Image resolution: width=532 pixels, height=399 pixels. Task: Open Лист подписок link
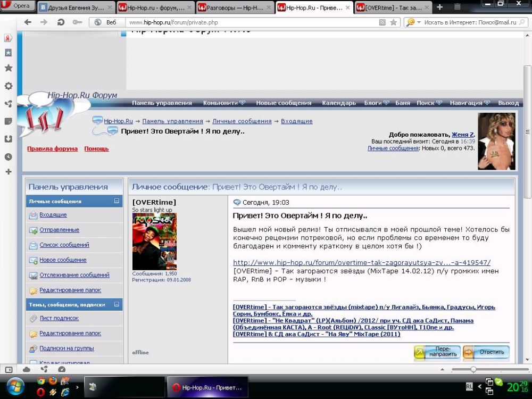click(59, 318)
